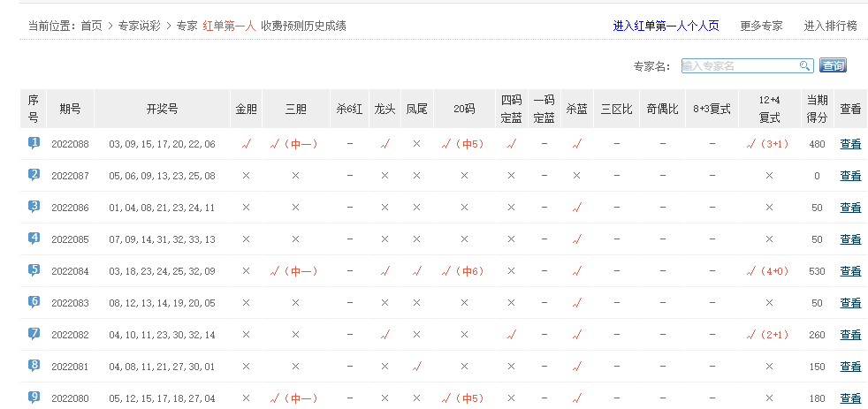Click the row 2 sequence number badge
868x409 pixels.
tap(34, 174)
